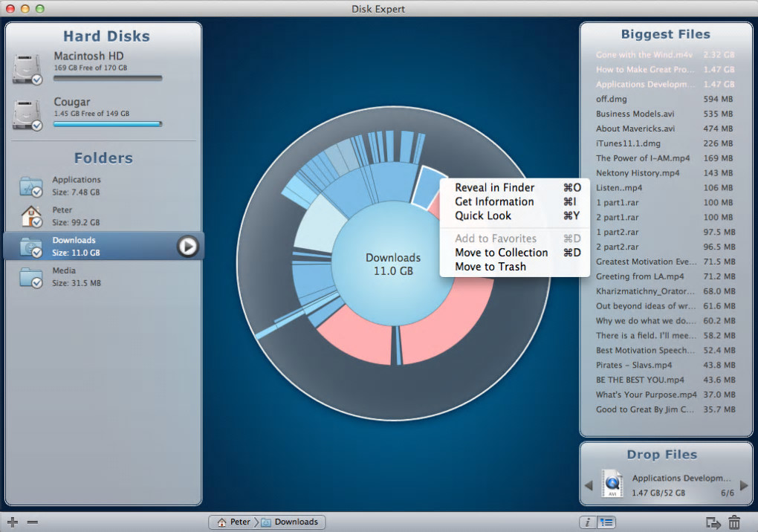Choose Move to Trash
Viewport: 758px width, 532px height.
(x=514, y=266)
